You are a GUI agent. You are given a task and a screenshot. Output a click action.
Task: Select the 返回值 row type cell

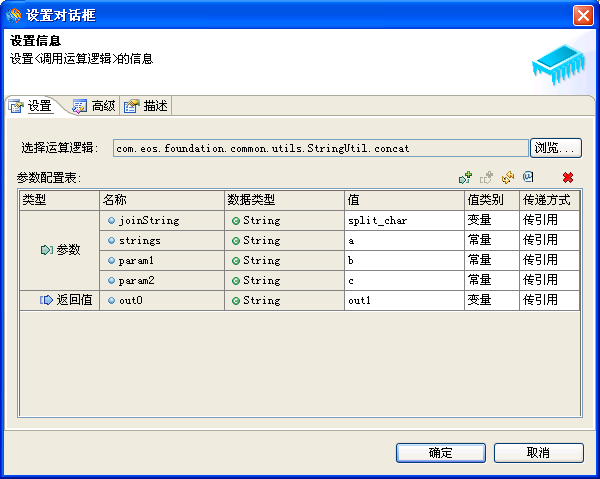59,299
